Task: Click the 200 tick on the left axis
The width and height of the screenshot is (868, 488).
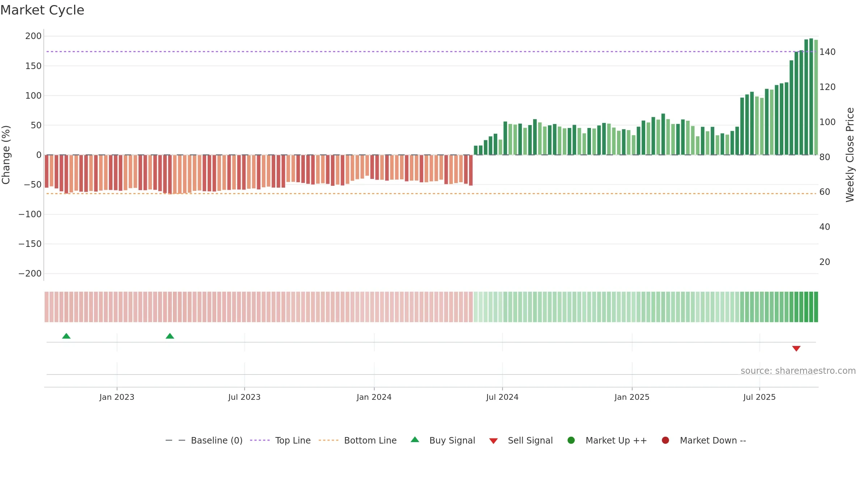Action: 33,36
